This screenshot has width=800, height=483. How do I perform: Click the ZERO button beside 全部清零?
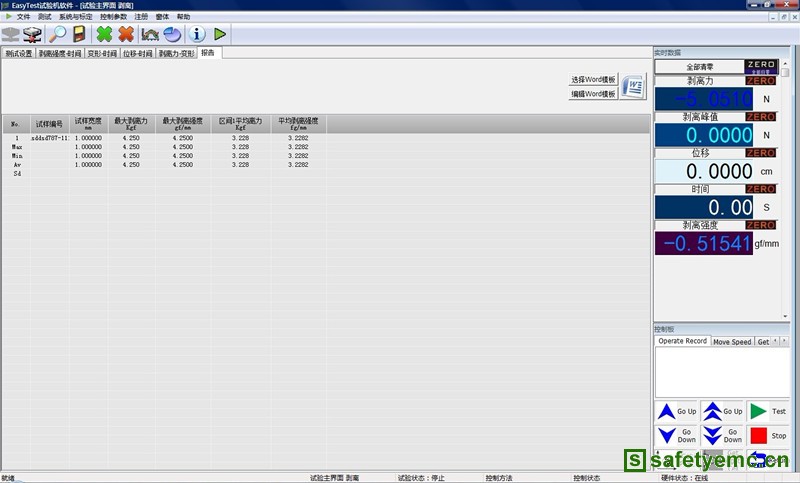point(761,67)
